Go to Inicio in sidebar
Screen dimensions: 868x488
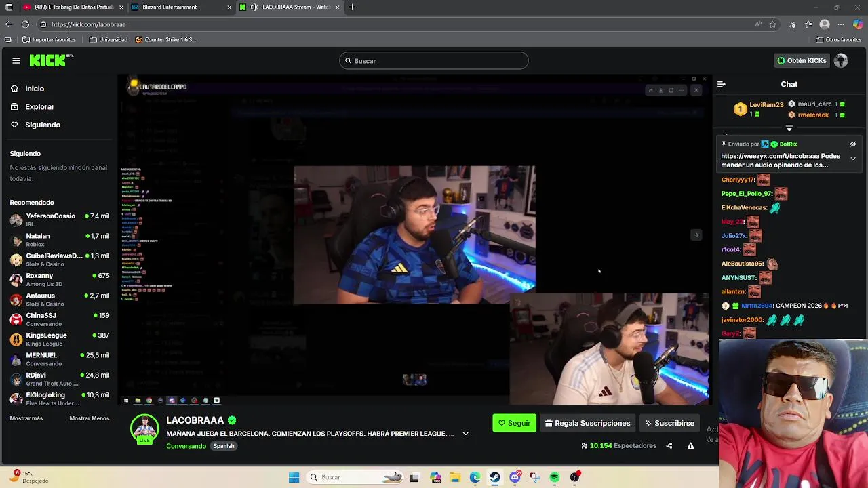[35, 89]
